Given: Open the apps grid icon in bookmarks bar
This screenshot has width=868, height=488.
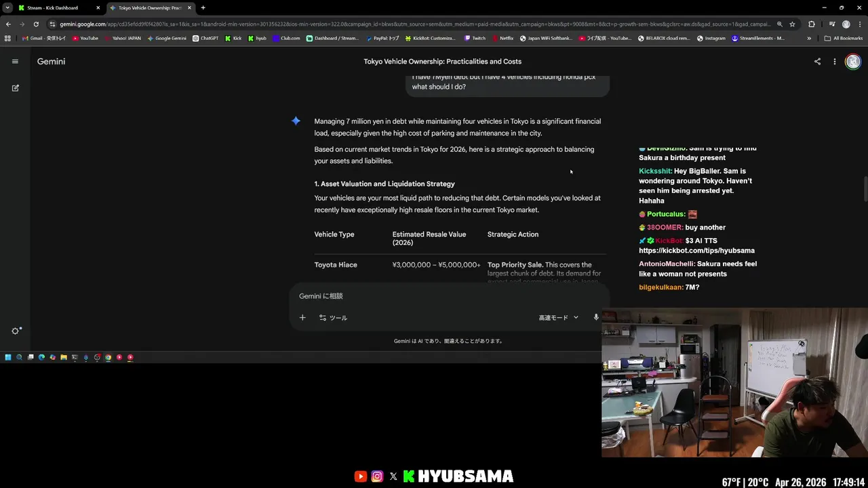Looking at the screenshot, I should [8, 38].
